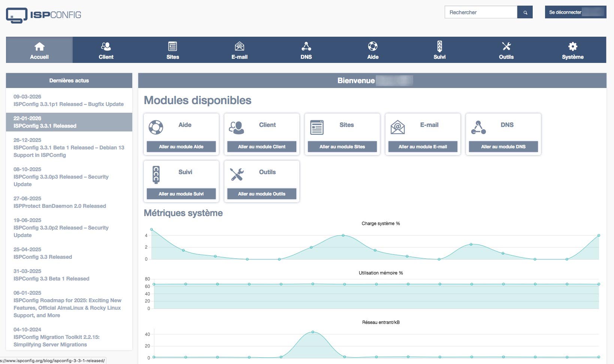The image size is (614, 364).
Task: Click the Réseau entrant/kB chart title
Action: coord(381,322)
